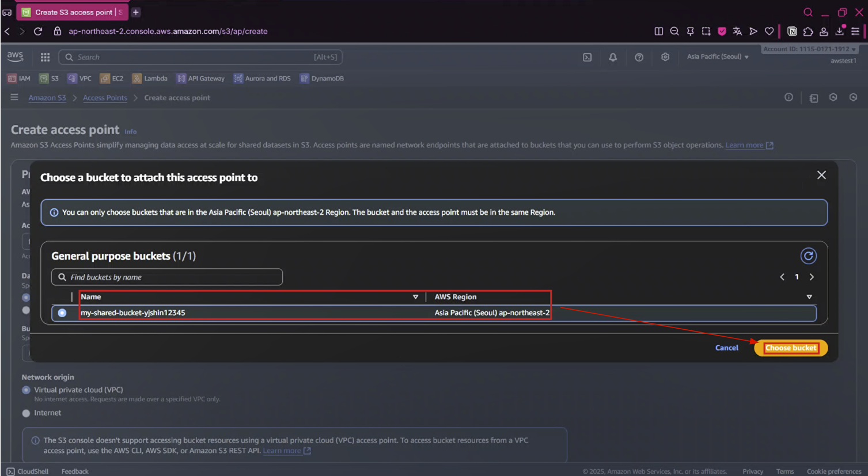Viewport: 868px width, 476px height.
Task: Open the AWS console settings gear
Action: click(665, 57)
